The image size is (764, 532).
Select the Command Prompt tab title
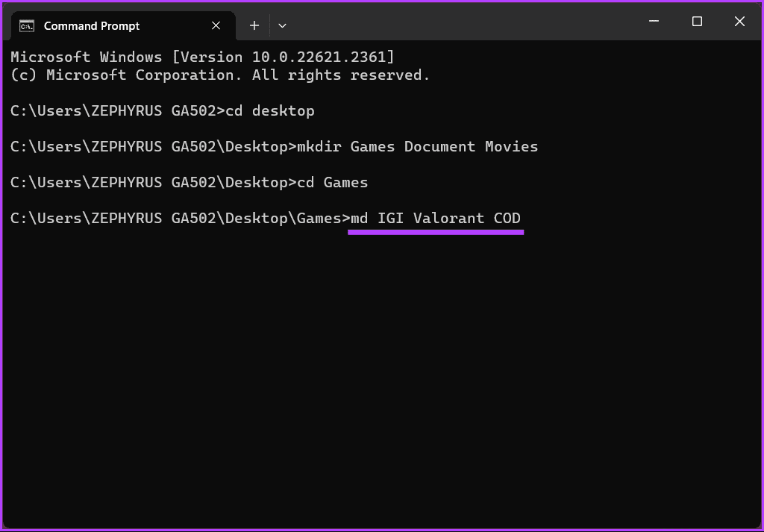(92, 25)
